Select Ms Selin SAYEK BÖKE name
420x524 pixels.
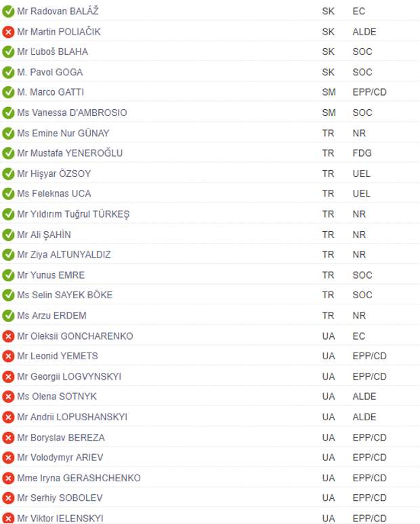pos(65,295)
